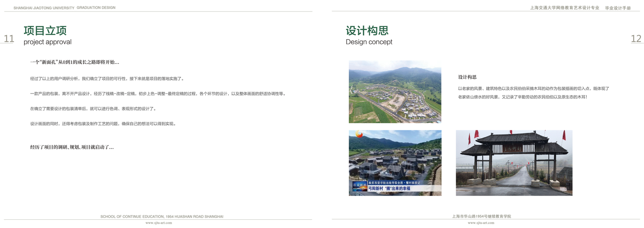Click paragraph starting 设计画面的同时
This screenshot has width=644, height=228.
pos(104,123)
